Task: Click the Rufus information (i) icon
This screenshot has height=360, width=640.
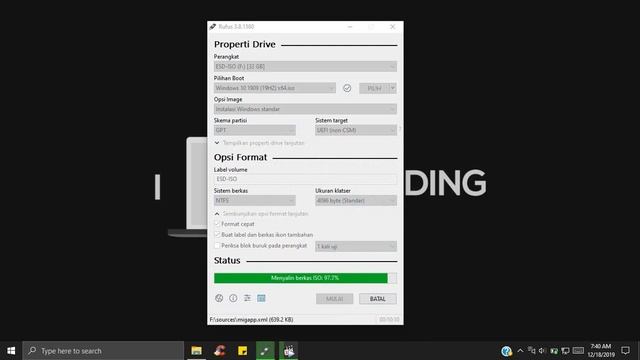Action: pyautogui.click(x=233, y=298)
